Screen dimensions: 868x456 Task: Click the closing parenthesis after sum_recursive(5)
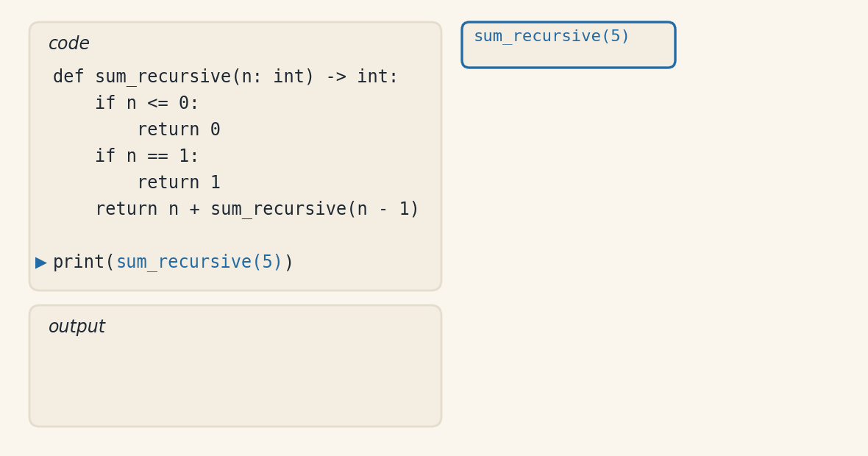(288, 262)
